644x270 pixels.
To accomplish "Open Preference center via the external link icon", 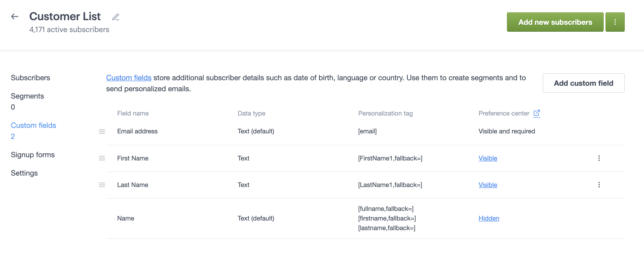I will click(x=537, y=113).
